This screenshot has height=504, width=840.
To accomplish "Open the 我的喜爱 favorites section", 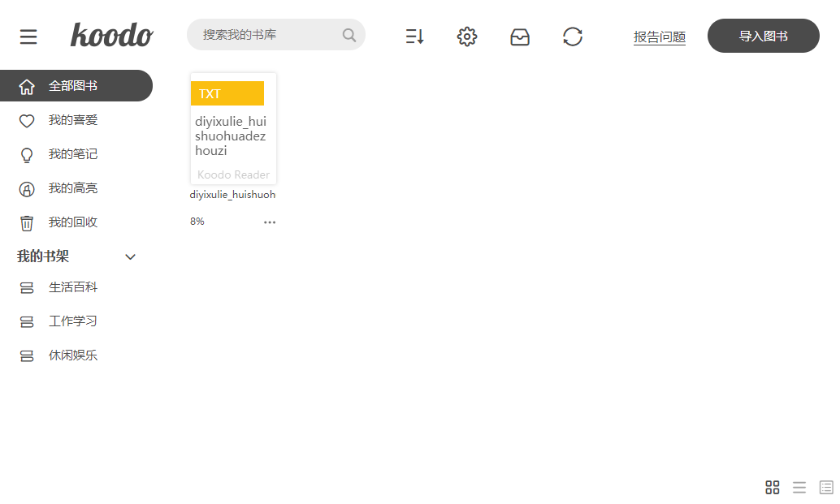I will tap(71, 119).
